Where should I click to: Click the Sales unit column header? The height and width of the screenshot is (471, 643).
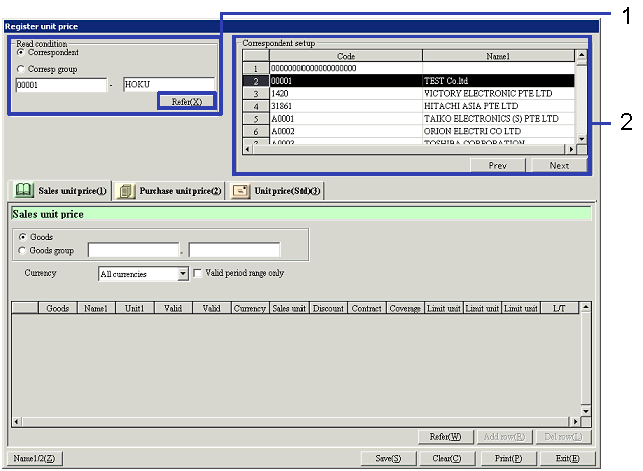pos(289,309)
